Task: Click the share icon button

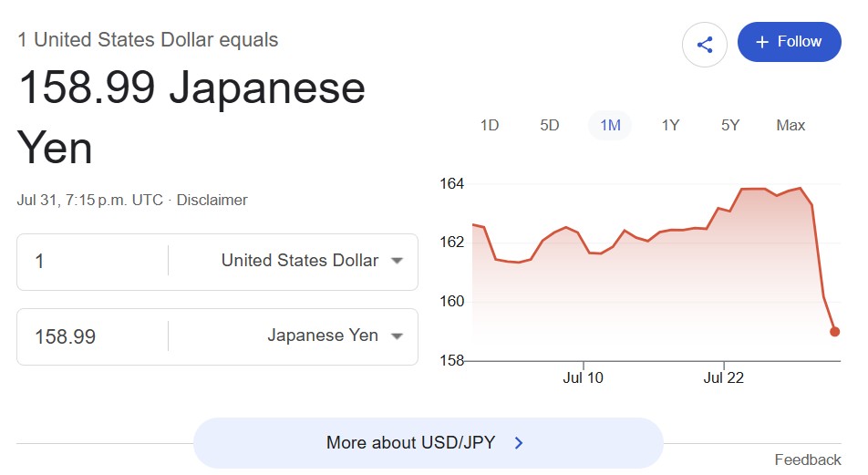Action: tap(704, 45)
